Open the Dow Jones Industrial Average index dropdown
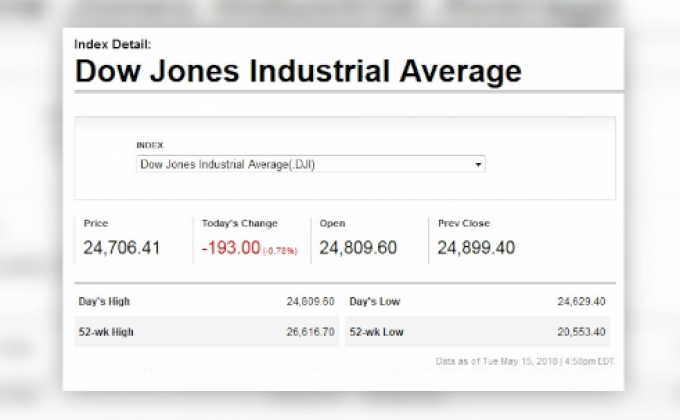 (x=310, y=164)
